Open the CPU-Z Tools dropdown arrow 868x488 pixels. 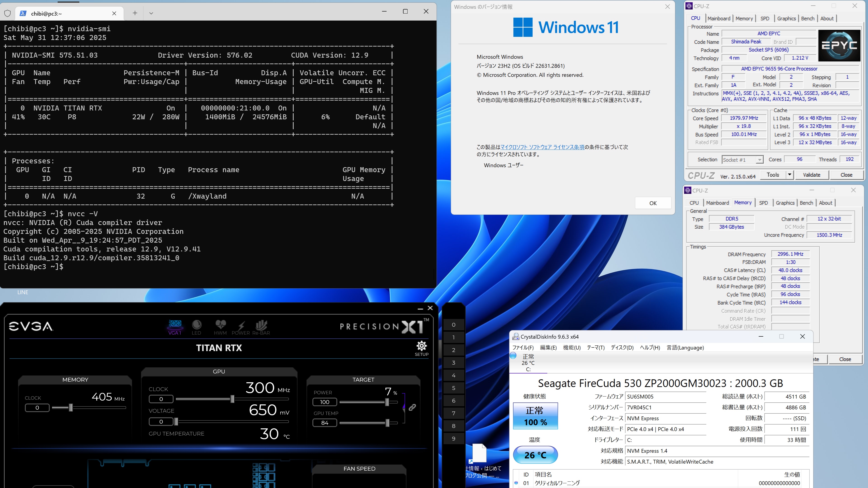pos(789,175)
